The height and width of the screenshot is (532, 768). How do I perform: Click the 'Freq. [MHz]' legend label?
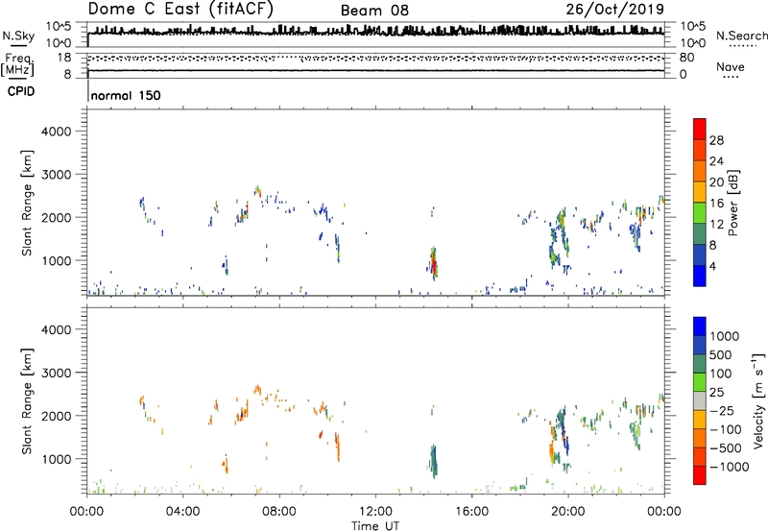[x=18, y=64]
